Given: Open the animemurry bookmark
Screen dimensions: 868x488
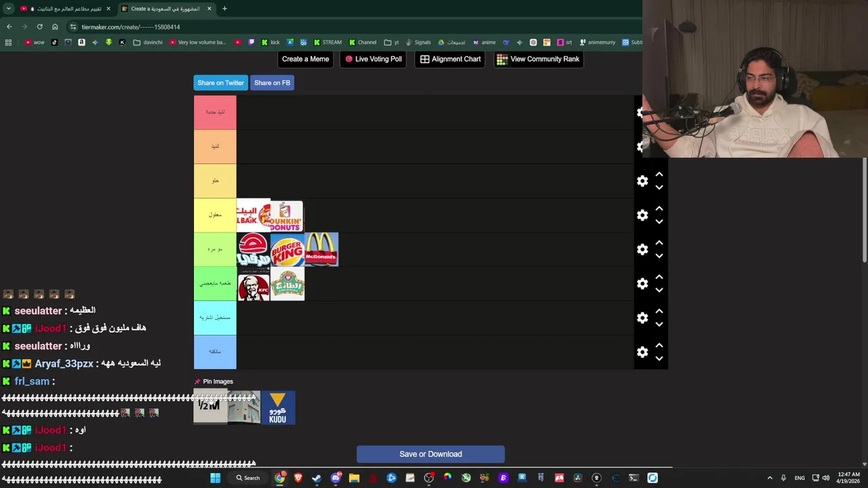Looking at the screenshot, I should (x=597, y=42).
